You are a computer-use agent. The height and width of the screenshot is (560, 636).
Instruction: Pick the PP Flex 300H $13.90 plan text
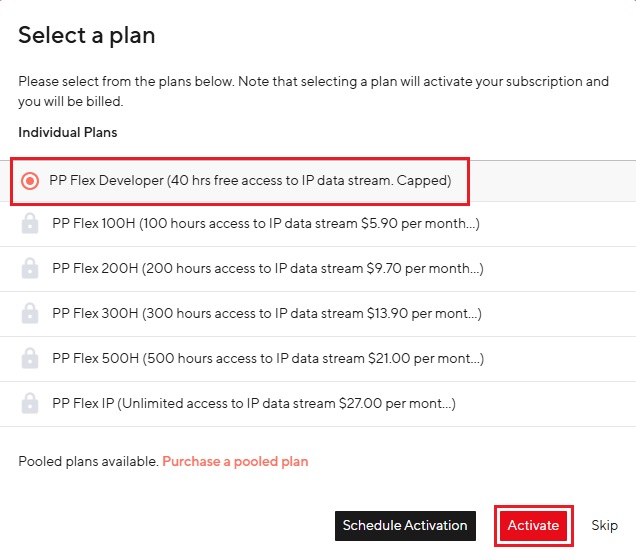(x=267, y=314)
